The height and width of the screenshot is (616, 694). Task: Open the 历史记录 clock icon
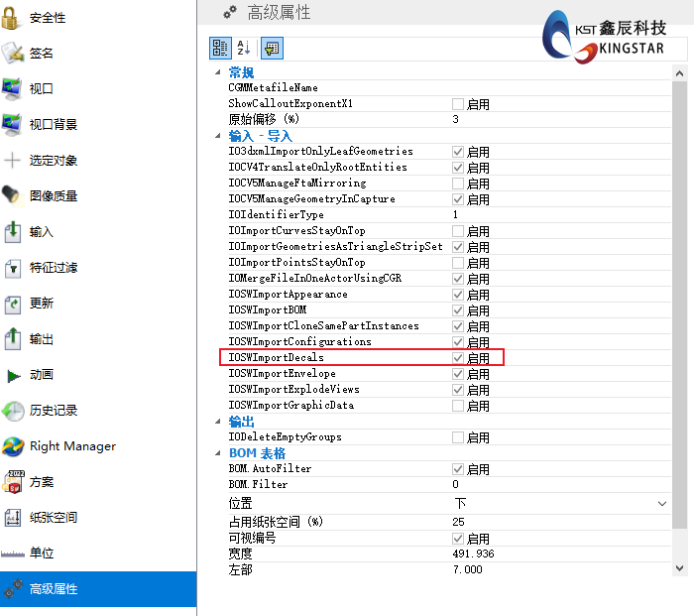click(x=13, y=411)
